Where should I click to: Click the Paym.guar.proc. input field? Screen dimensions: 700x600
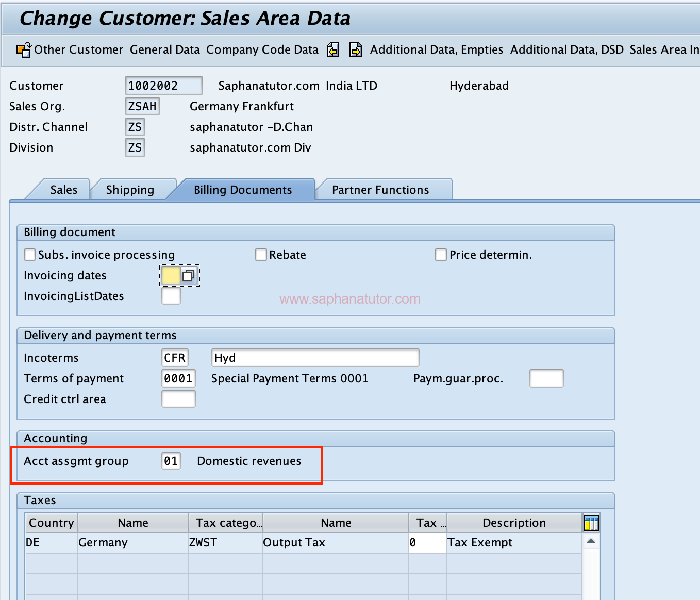coord(546,378)
